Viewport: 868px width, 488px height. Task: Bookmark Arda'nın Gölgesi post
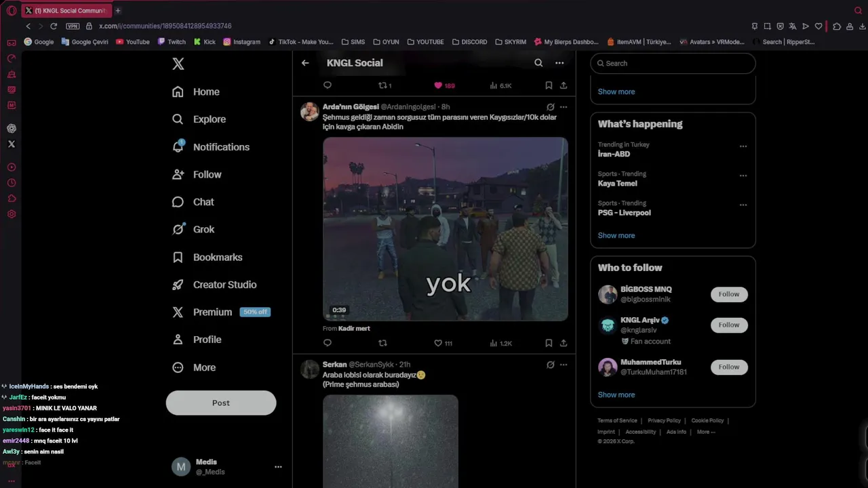click(x=549, y=343)
